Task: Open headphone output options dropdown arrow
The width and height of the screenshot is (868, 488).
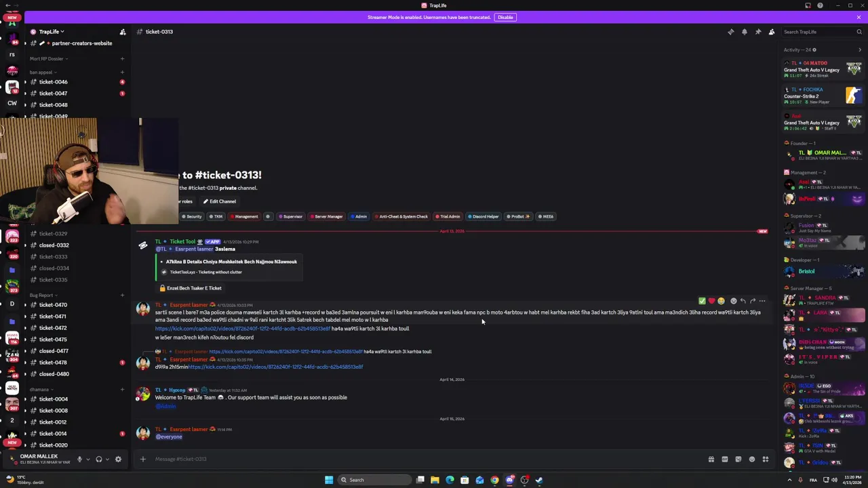Action: pyautogui.click(x=107, y=460)
